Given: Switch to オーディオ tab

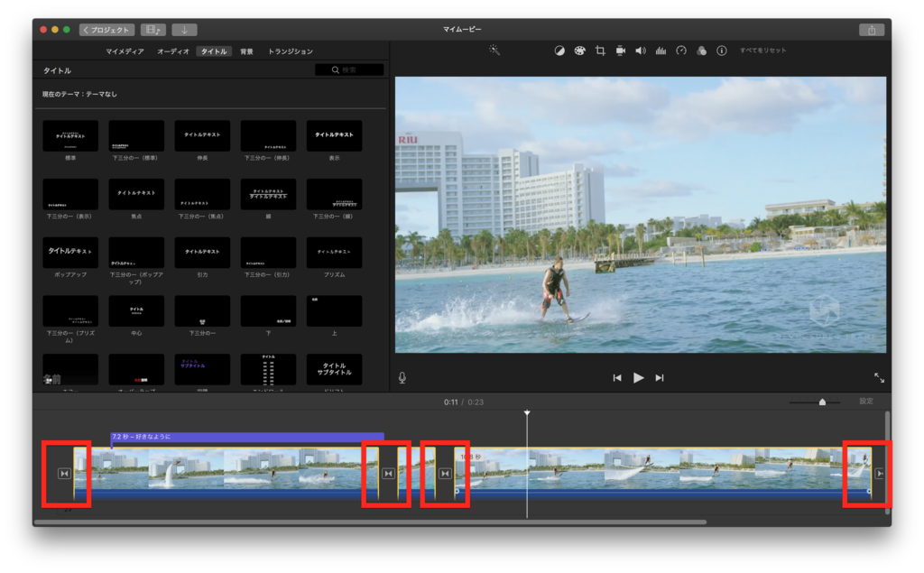Looking at the screenshot, I should 173,51.
